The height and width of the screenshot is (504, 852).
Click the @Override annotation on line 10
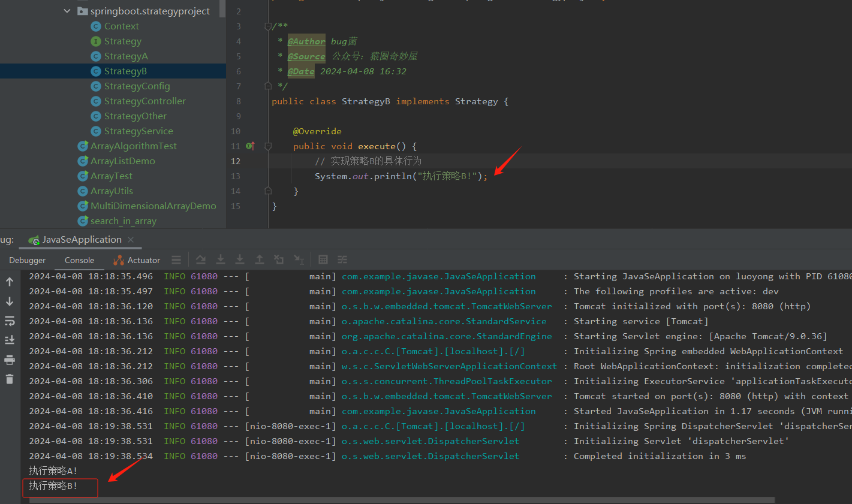(317, 131)
